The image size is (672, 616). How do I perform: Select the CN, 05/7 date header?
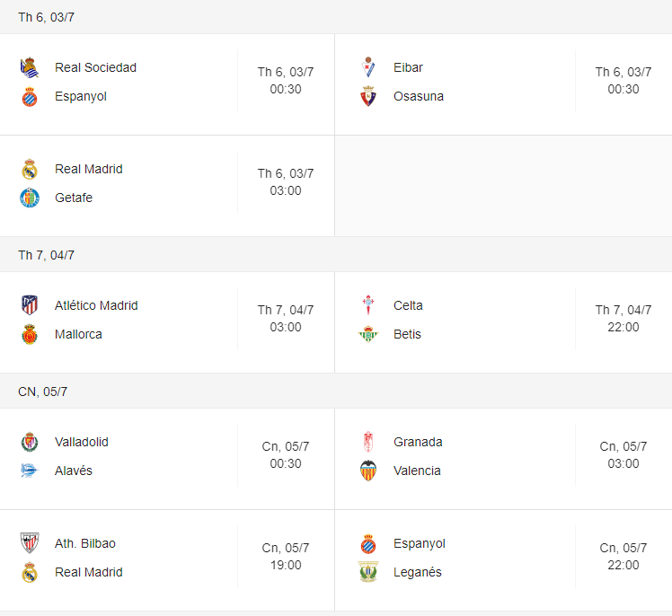(x=42, y=392)
